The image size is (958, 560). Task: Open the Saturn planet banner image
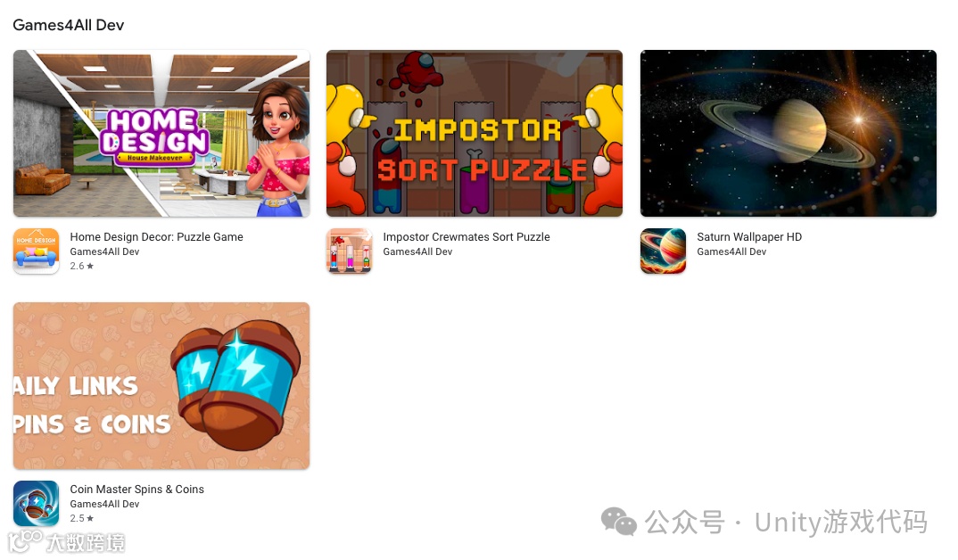(789, 133)
